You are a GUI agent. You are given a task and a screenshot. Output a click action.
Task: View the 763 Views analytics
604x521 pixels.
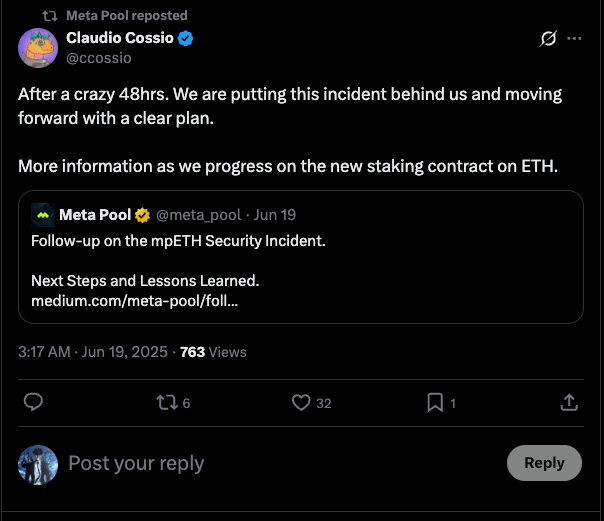(x=213, y=352)
